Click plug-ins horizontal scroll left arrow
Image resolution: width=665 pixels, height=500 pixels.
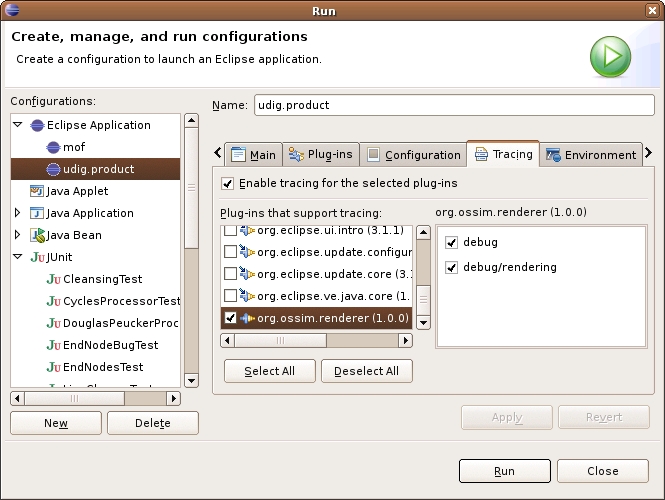pyautogui.click(x=228, y=340)
